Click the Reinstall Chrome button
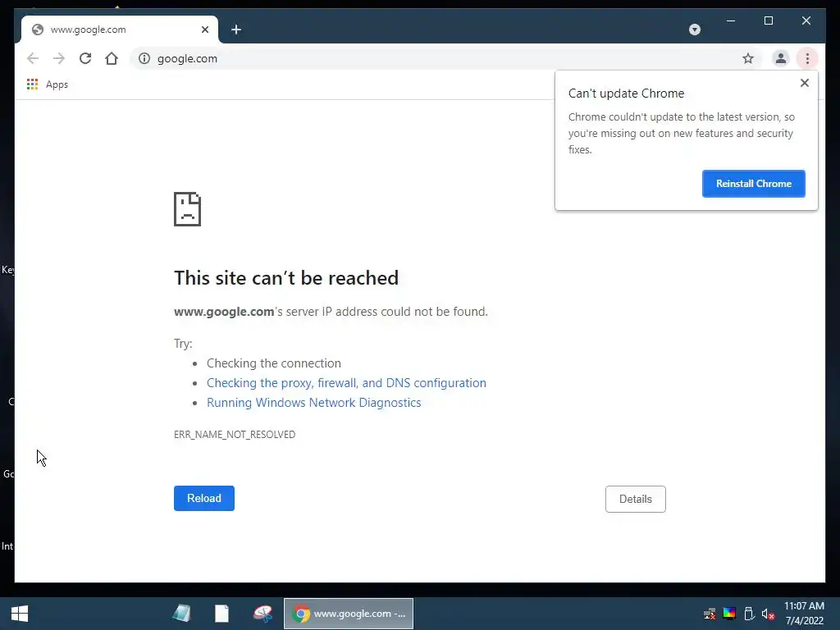Viewport: 840px width, 630px height. pyautogui.click(x=753, y=184)
